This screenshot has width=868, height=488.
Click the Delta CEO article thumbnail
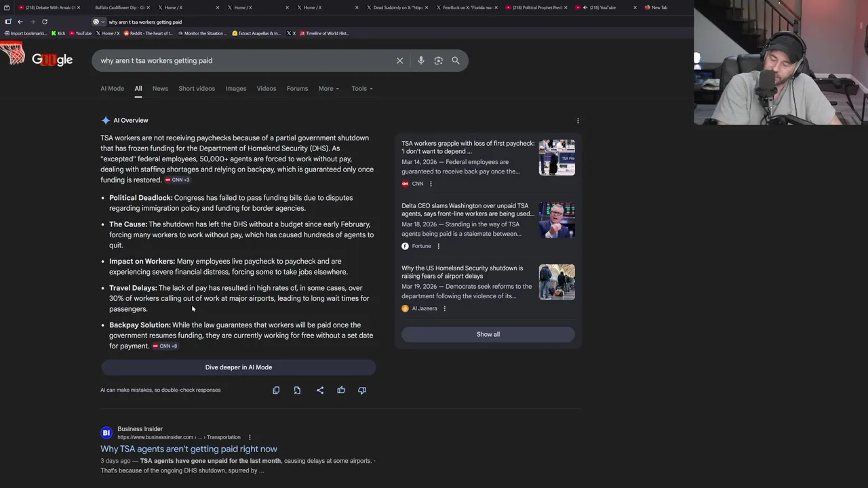click(x=557, y=220)
